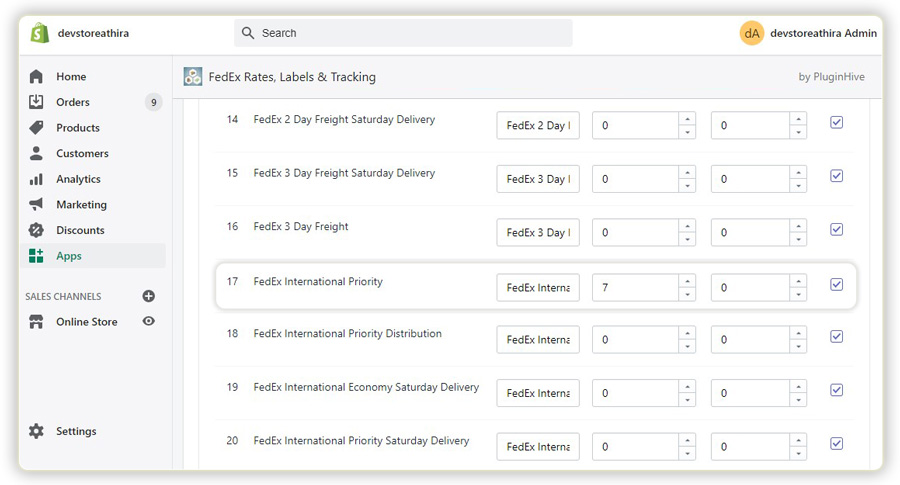The image size is (900, 485).
Task: Click the devstoreathira Admin account button
Action: (808, 33)
